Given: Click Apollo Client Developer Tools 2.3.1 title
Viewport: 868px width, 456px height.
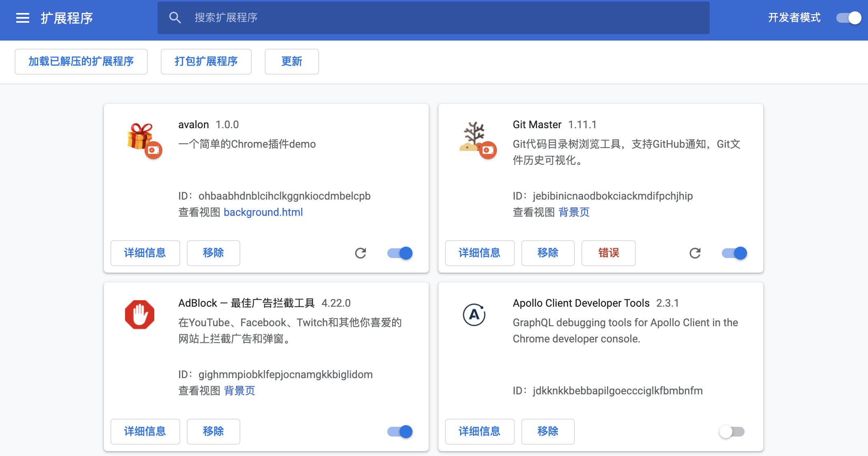Looking at the screenshot, I should tap(596, 303).
